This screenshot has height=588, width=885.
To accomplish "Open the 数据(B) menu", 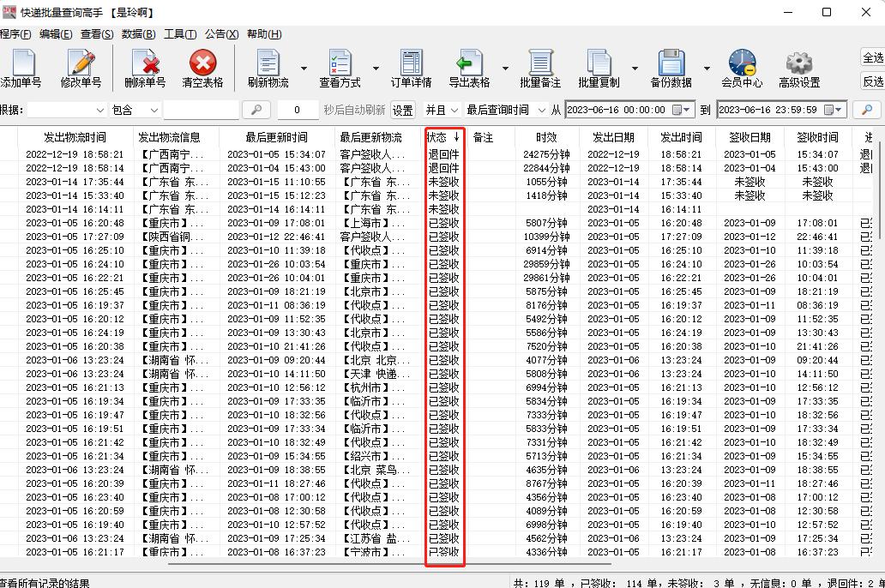I will pos(137,34).
